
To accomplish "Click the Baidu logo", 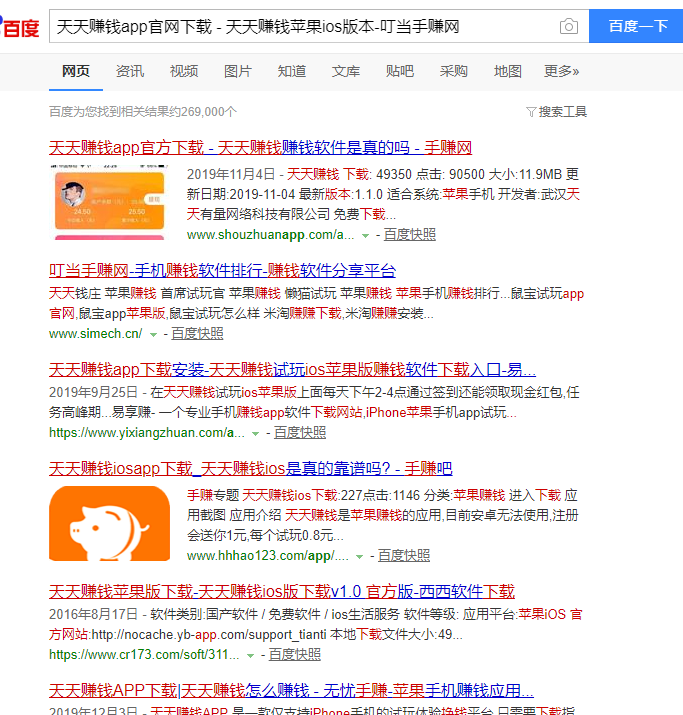I will click(19, 27).
